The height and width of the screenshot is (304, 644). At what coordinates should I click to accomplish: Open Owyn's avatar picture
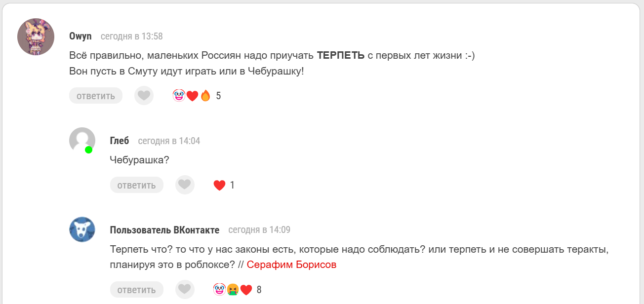coord(36,37)
